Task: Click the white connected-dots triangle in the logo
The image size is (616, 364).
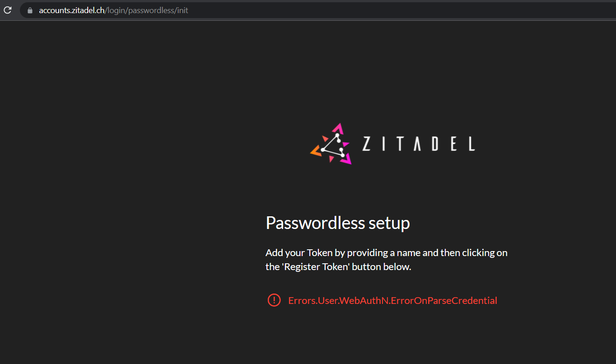Action: pos(333,145)
